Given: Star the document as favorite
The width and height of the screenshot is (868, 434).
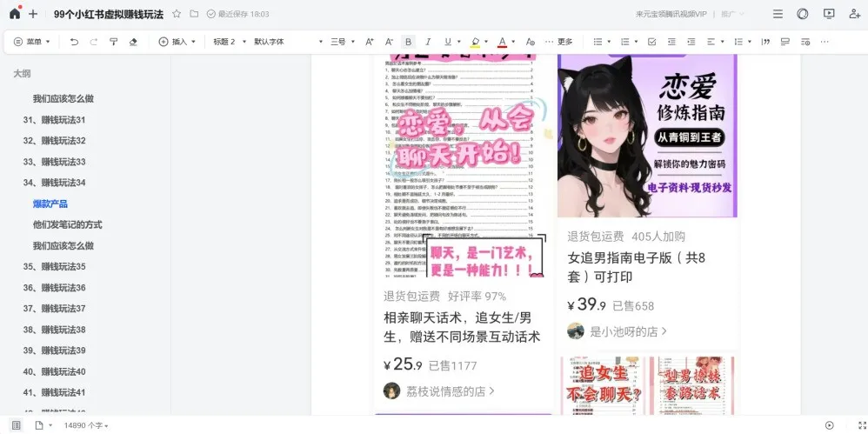Looking at the screenshot, I should (177, 14).
